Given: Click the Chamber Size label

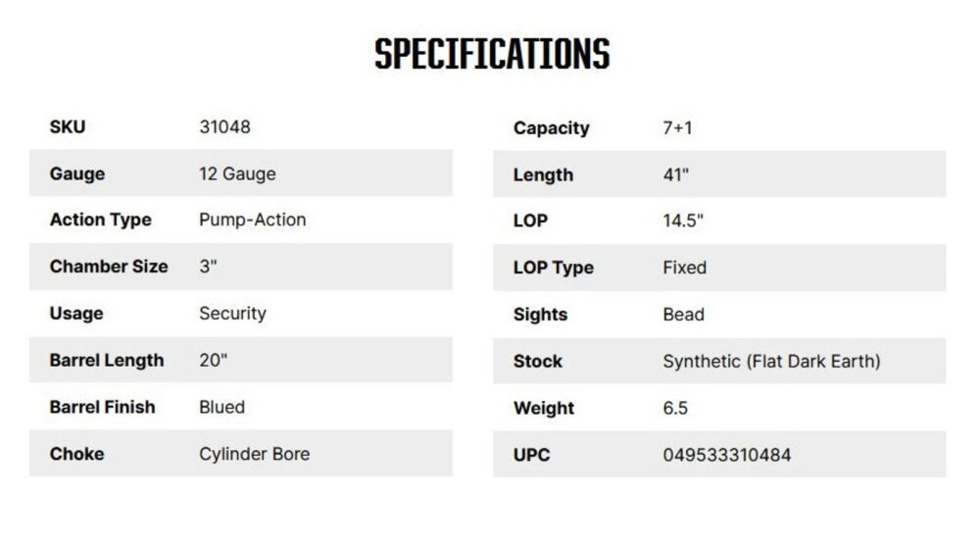Looking at the screenshot, I should coord(109,267).
